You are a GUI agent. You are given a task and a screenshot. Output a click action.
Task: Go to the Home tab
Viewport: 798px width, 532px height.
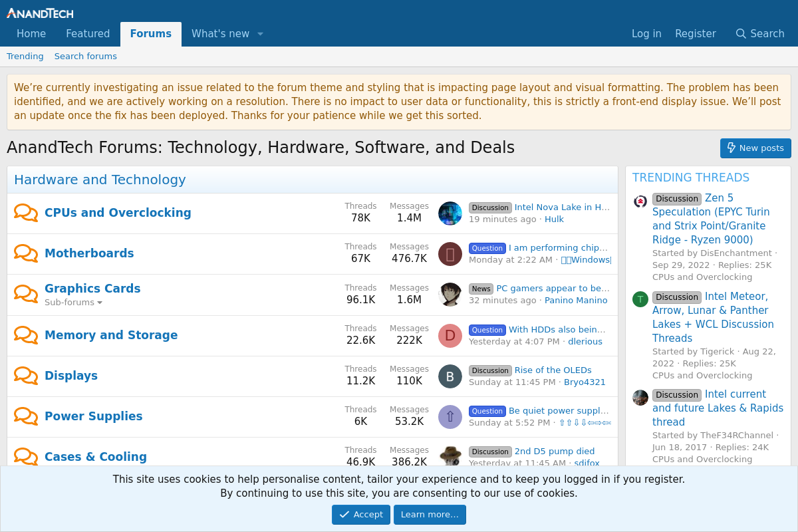tap(31, 34)
